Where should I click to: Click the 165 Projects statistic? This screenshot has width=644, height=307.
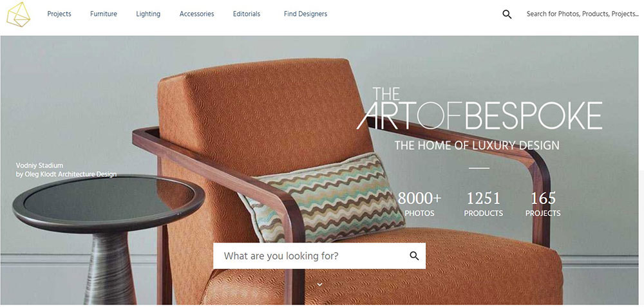pyautogui.click(x=543, y=204)
